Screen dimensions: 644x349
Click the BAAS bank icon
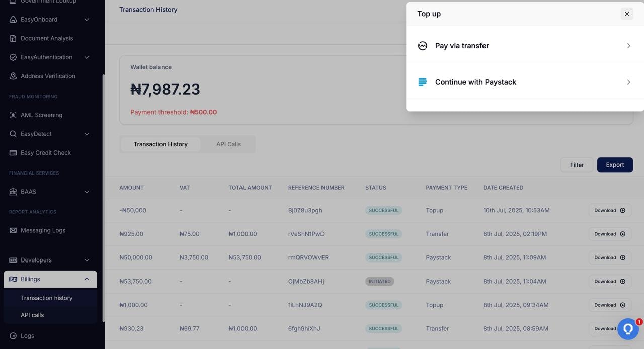(13, 192)
